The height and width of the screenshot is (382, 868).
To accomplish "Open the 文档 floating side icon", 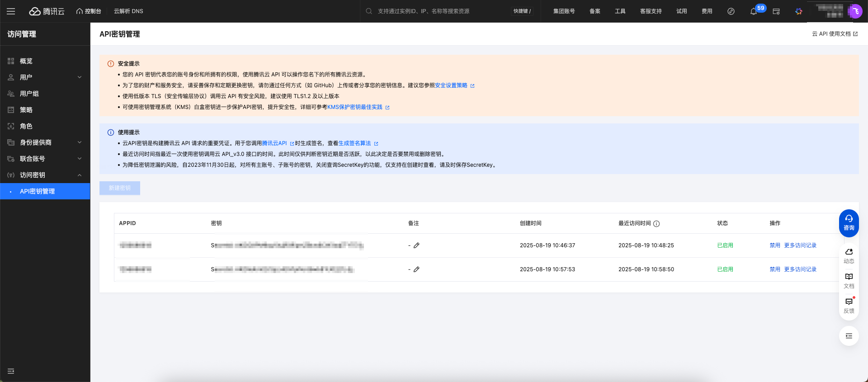I will tap(849, 280).
